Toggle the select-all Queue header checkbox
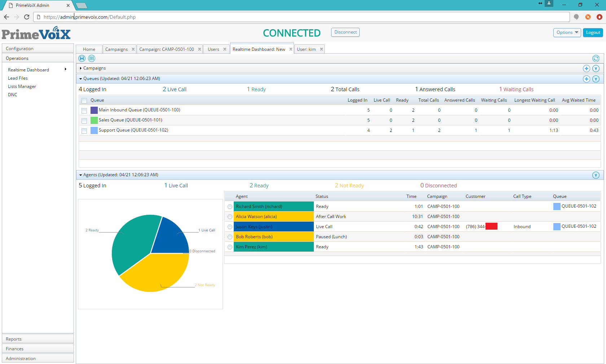This screenshot has width=606, height=364. (x=84, y=101)
